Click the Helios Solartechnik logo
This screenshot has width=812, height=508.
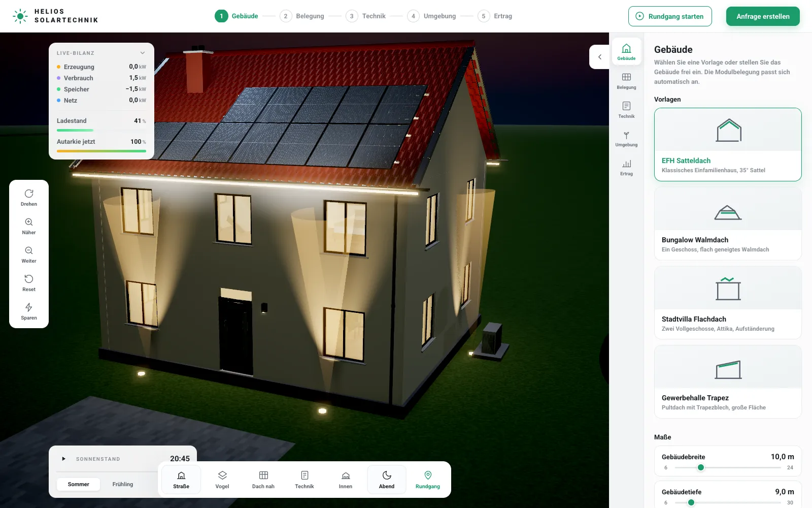pos(55,16)
